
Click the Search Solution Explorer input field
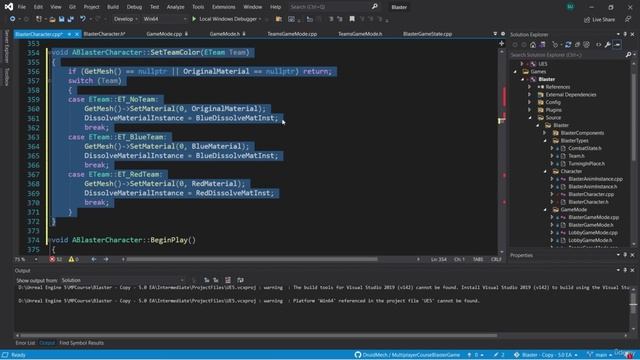point(567,54)
